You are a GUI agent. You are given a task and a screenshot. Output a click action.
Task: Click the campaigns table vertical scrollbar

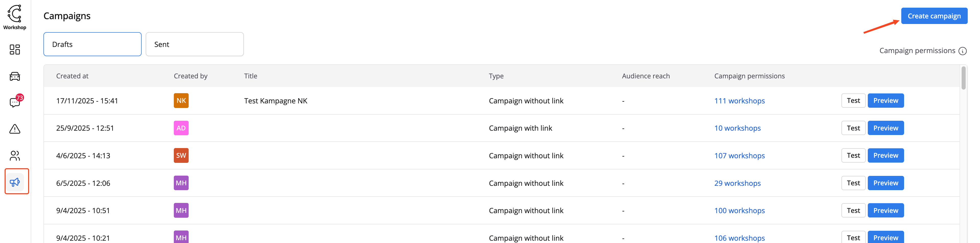coord(963,78)
